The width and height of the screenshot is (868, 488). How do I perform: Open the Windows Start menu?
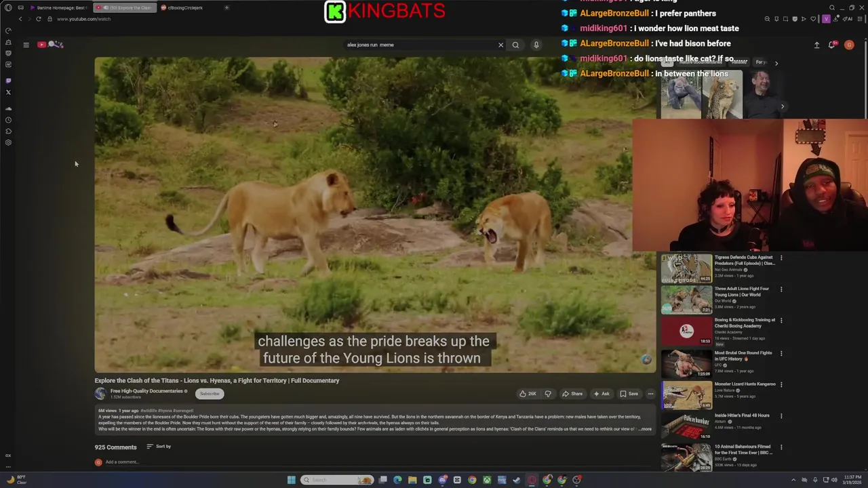(x=292, y=480)
